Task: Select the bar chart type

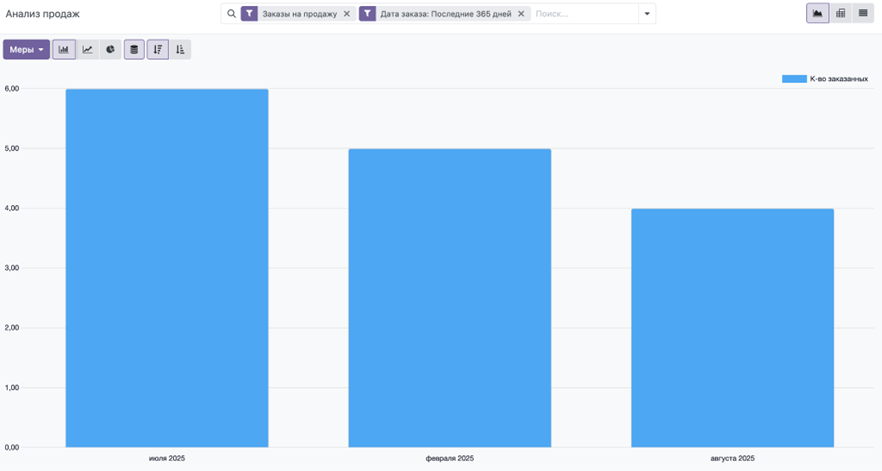Action: (x=64, y=50)
